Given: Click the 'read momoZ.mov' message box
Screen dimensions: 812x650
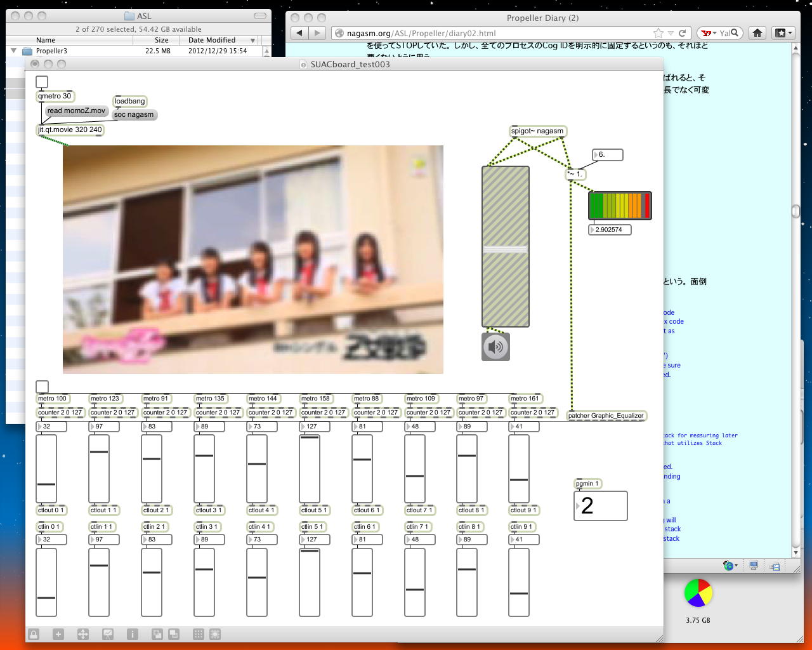Looking at the screenshot, I should 76,111.
